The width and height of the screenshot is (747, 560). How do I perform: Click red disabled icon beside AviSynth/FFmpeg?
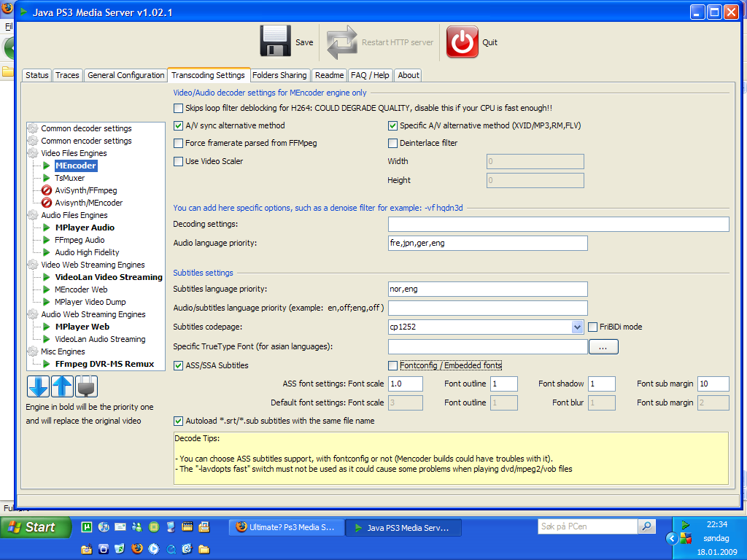click(47, 190)
